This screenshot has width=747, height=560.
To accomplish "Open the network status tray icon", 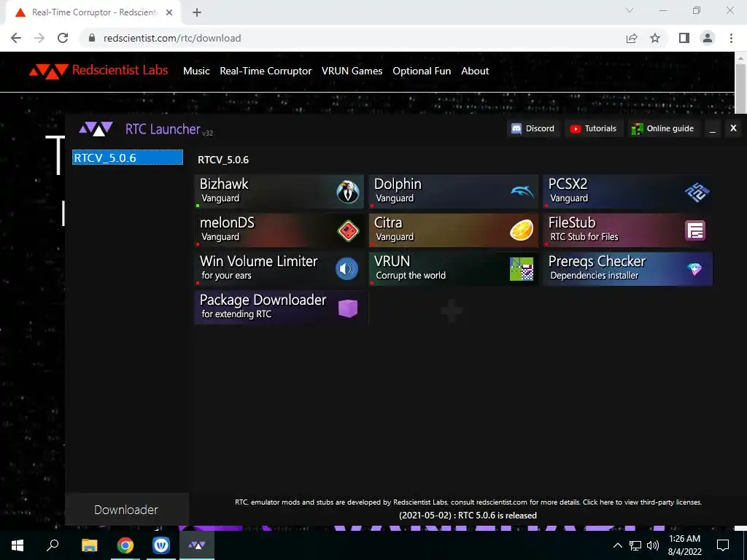I will point(635,545).
